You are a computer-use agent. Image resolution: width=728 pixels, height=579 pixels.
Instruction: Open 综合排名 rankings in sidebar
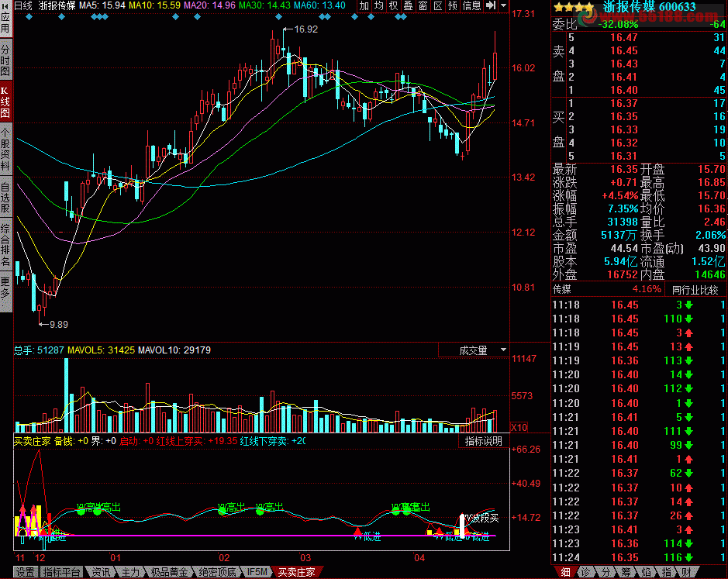point(5,245)
